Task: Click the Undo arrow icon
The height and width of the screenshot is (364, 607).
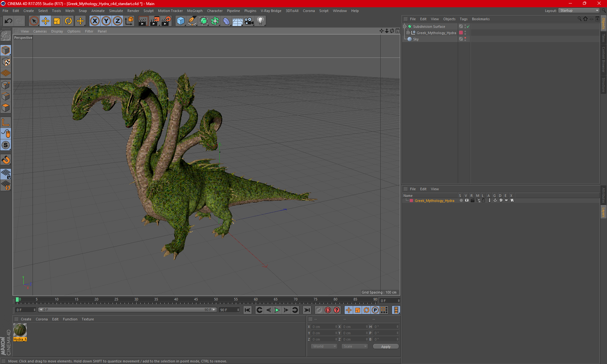Action: pos(9,21)
